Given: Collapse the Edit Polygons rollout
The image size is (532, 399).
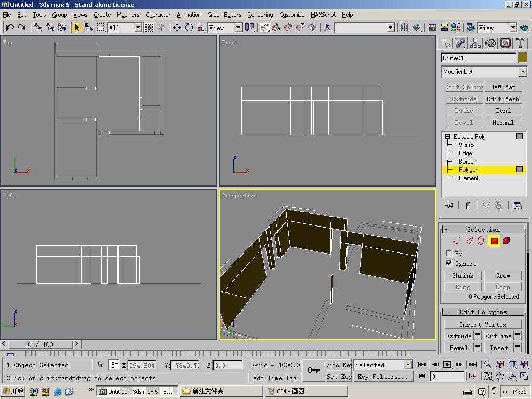Looking at the screenshot, I should coord(483,312).
